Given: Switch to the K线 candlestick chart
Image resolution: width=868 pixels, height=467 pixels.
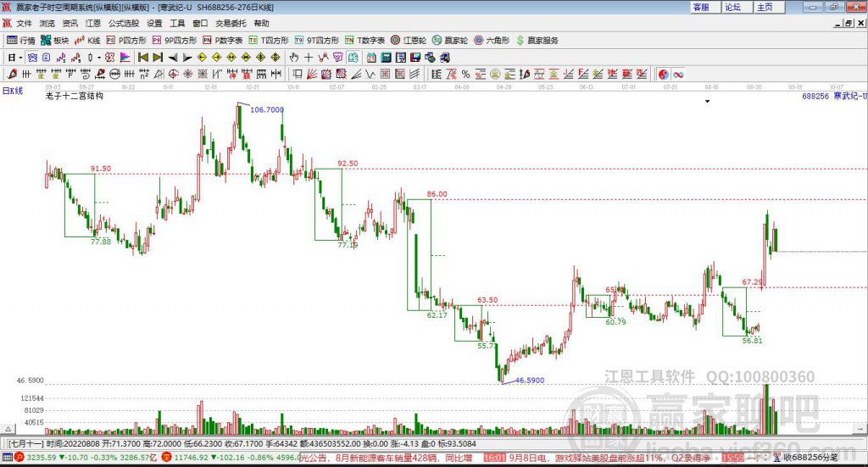Looking at the screenshot, I should pyautogui.click(x=87, y=41).
